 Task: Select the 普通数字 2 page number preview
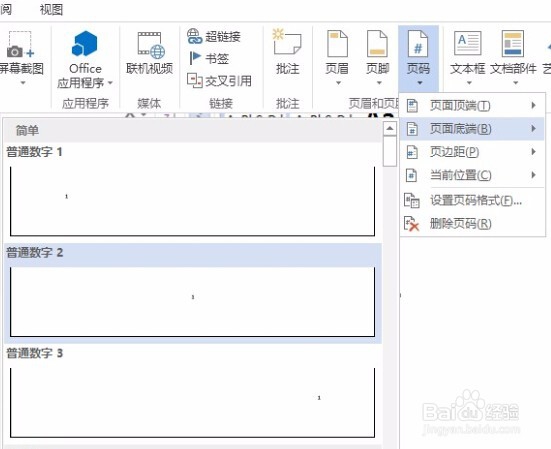pos(193,302)
